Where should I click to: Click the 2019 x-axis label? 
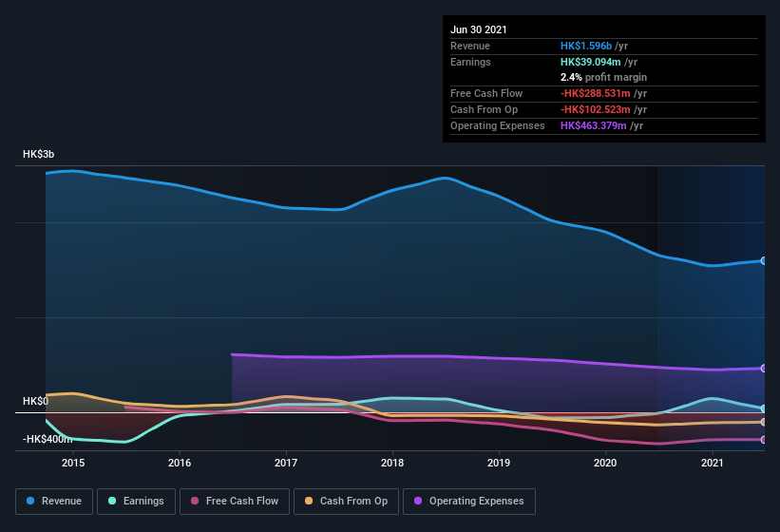point(499,463)
